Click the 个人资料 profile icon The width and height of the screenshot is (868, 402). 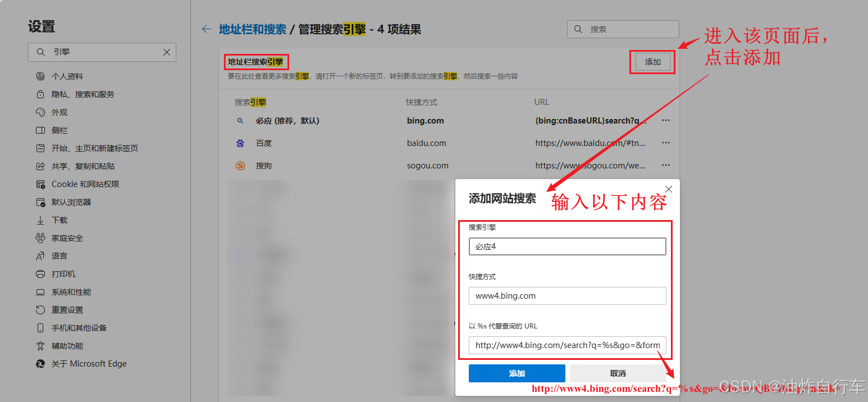click(x=40, y=76)
